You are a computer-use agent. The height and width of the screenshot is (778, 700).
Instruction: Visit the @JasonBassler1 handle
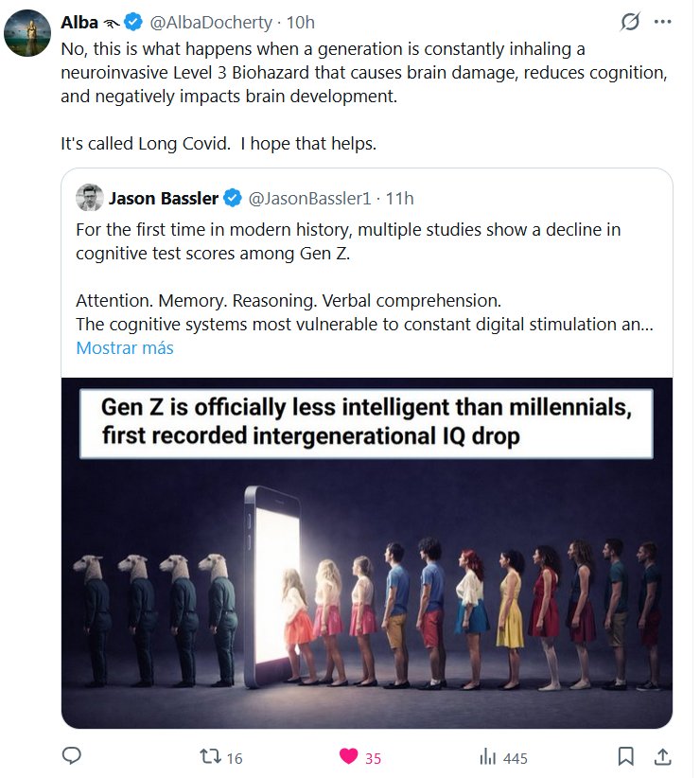(x=307, y=198)
